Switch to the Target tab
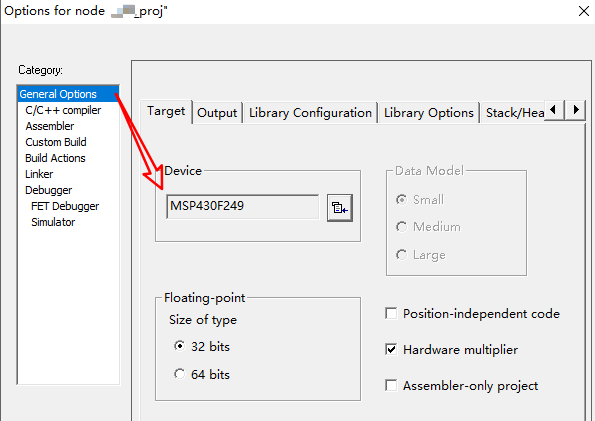This screenshot has width=595, height=421. tap(166, 111)
